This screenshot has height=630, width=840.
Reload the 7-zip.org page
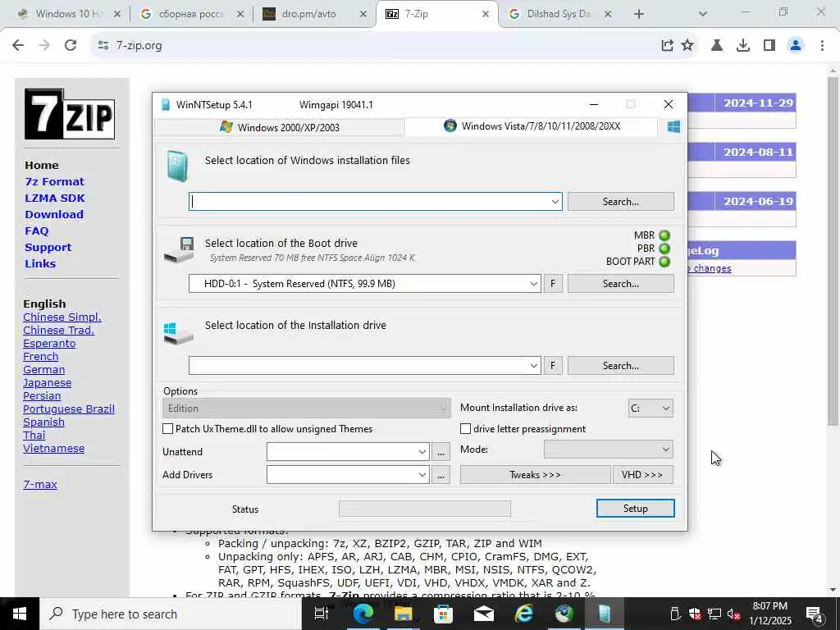71,46
